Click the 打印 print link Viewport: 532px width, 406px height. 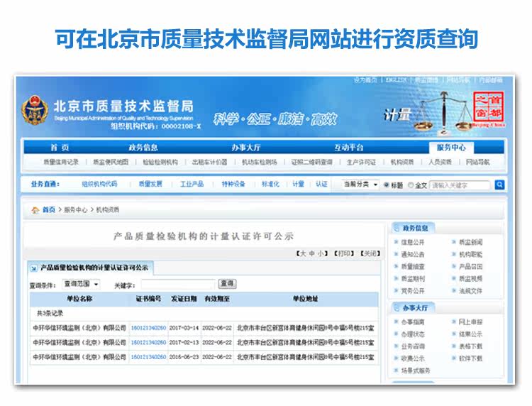(344, 253)
